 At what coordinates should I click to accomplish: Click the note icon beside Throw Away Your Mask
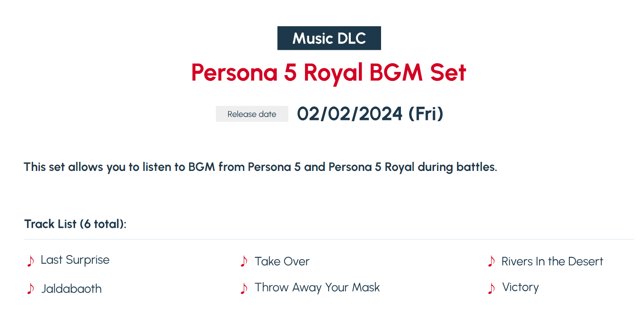tap(244, 288)
